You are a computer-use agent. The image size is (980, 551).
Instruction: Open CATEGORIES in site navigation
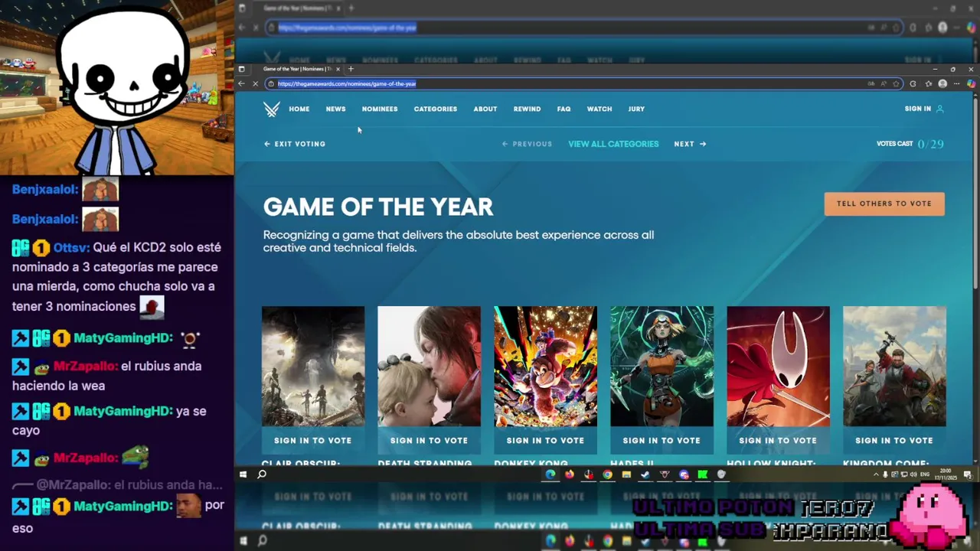coord(436,109)
